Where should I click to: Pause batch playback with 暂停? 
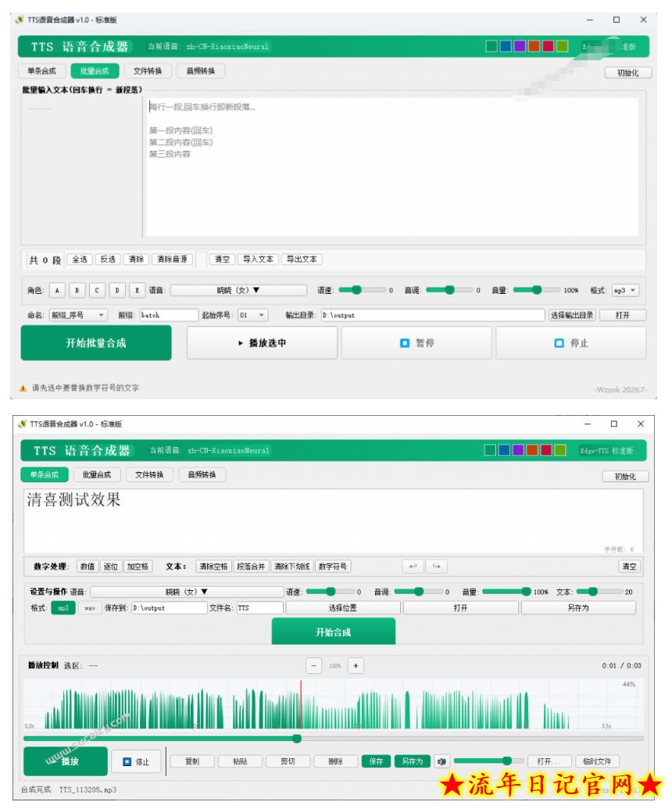click(x=416, y=342)
